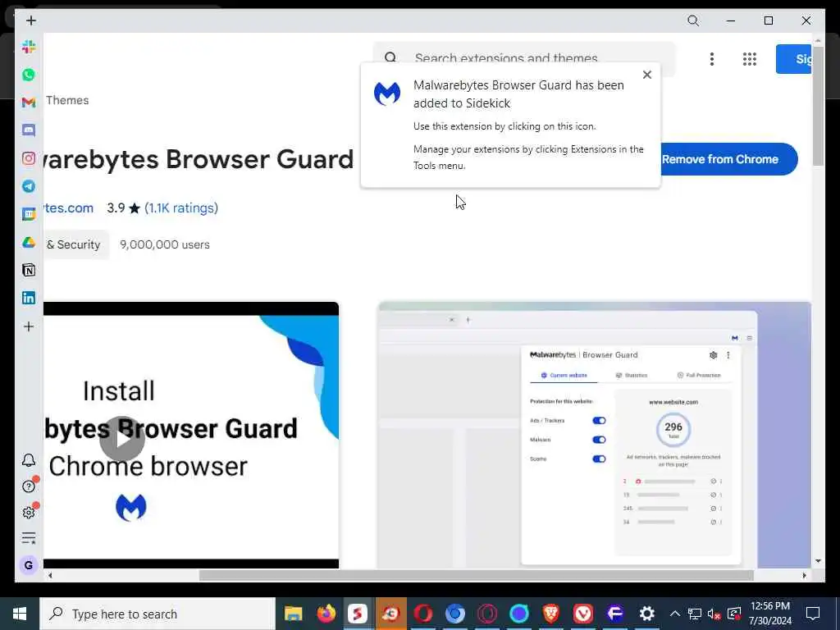Open Sidekick settings gear in sidebar
The width and height of the screenshot is (840, 630).
(x=29, y=512)
